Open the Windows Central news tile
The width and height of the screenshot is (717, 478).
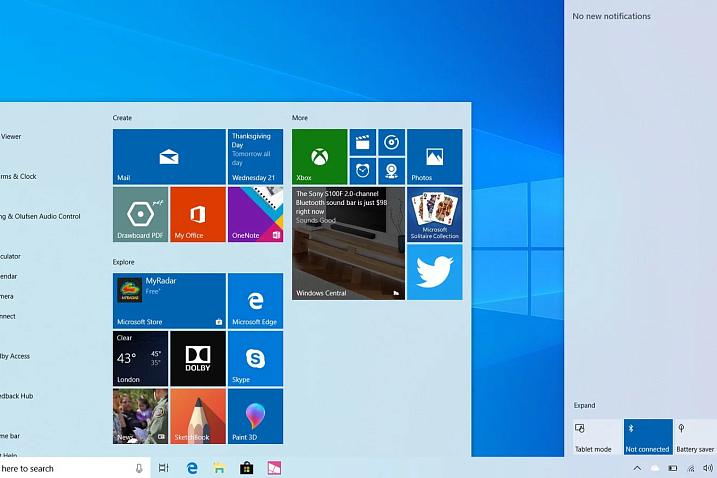pos(348,243)
